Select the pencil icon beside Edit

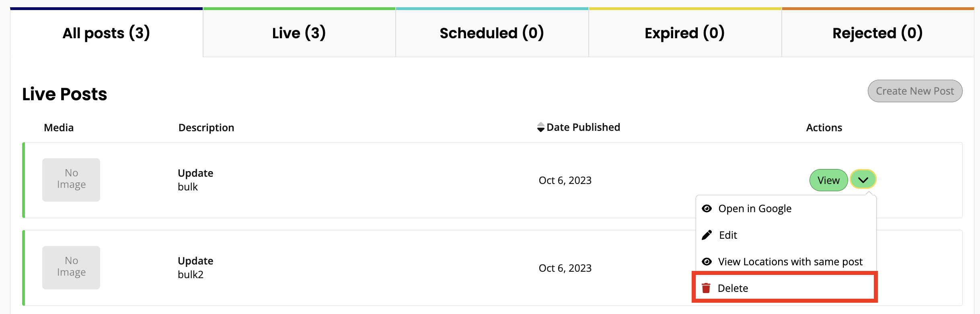707,235
